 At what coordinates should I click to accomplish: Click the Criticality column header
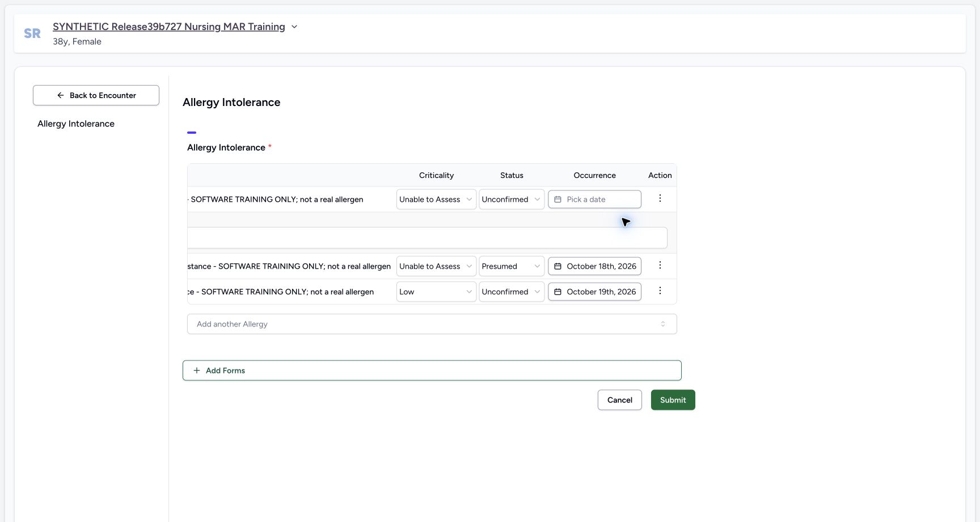pyautogui.click(x=436, y=175)
